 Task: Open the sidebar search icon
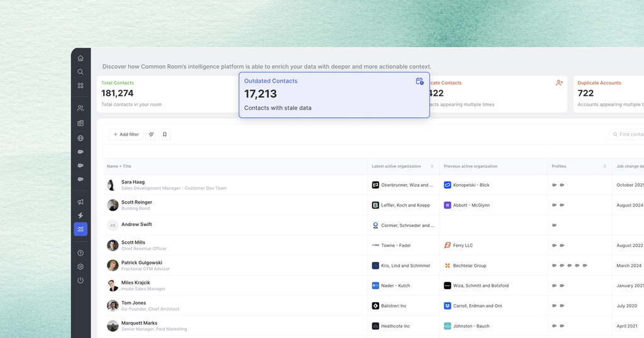[x=80, y=72]
